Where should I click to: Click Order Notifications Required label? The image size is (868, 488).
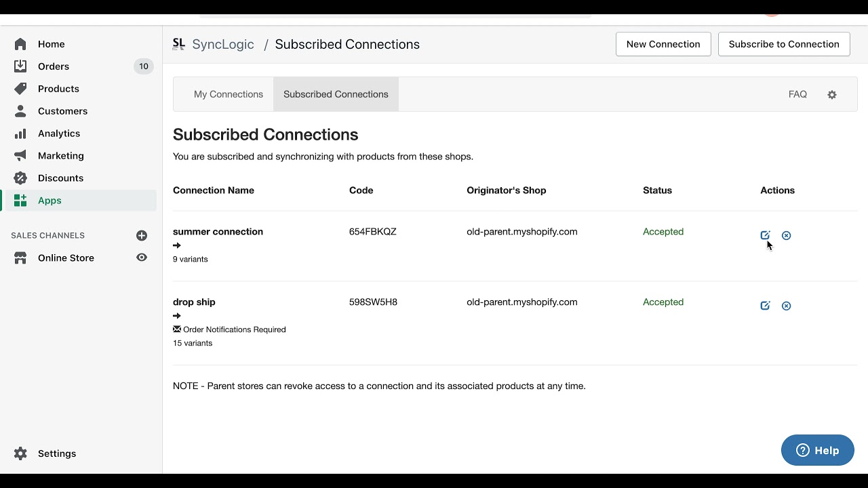coord(235,329)
